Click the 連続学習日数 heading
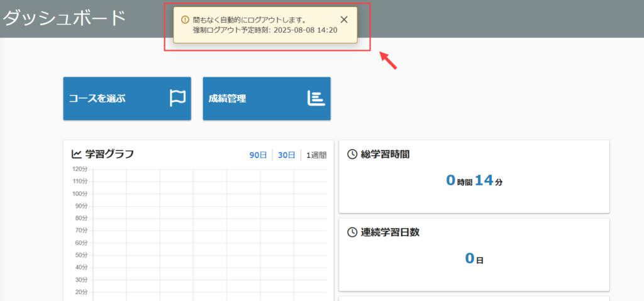 [390, 232]
